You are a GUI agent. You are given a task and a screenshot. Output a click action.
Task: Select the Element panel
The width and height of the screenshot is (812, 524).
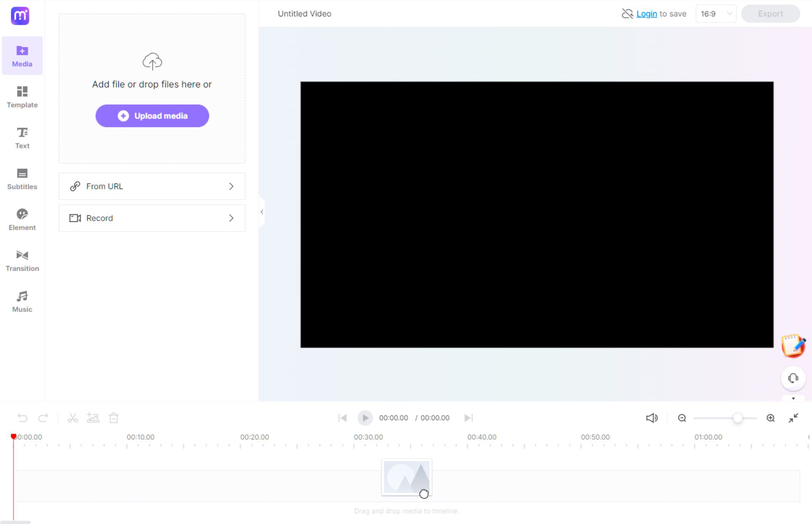click(x=22, y=219)
